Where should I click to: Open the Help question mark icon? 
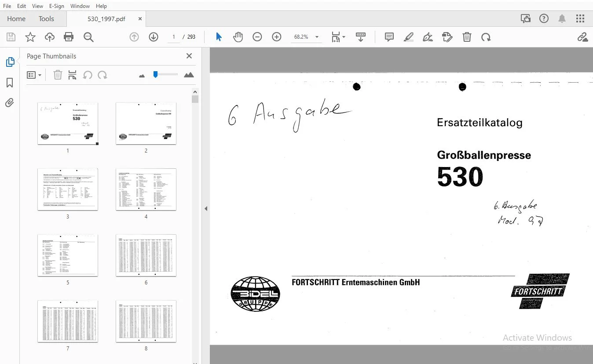pyautogui.click(x=544, y=18)
